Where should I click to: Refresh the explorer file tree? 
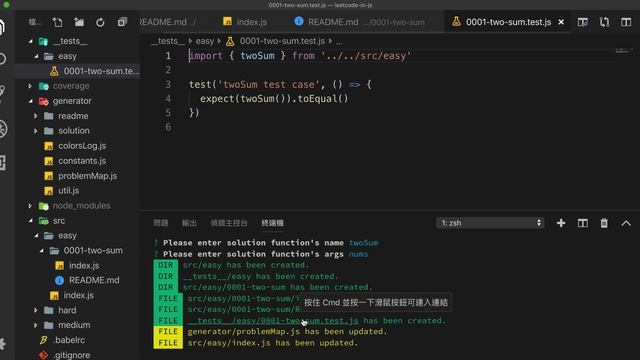[x=100, y=22]
